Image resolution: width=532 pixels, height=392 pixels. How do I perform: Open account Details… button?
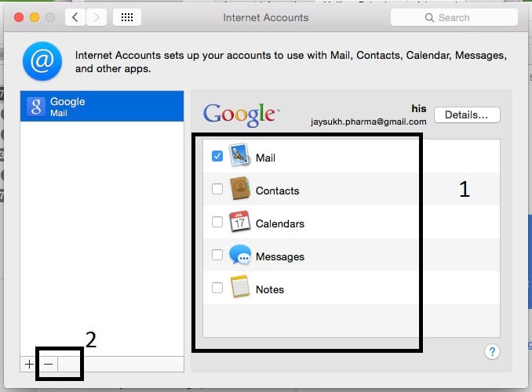467,115
